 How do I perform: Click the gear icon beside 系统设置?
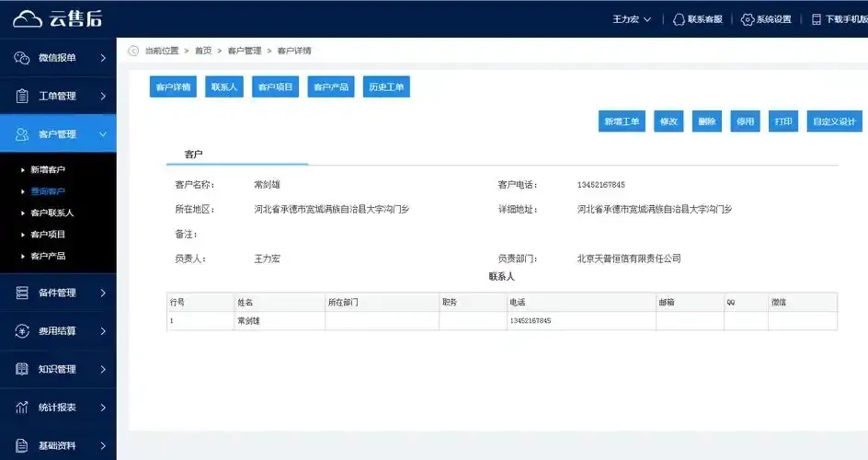click(748, 19)
